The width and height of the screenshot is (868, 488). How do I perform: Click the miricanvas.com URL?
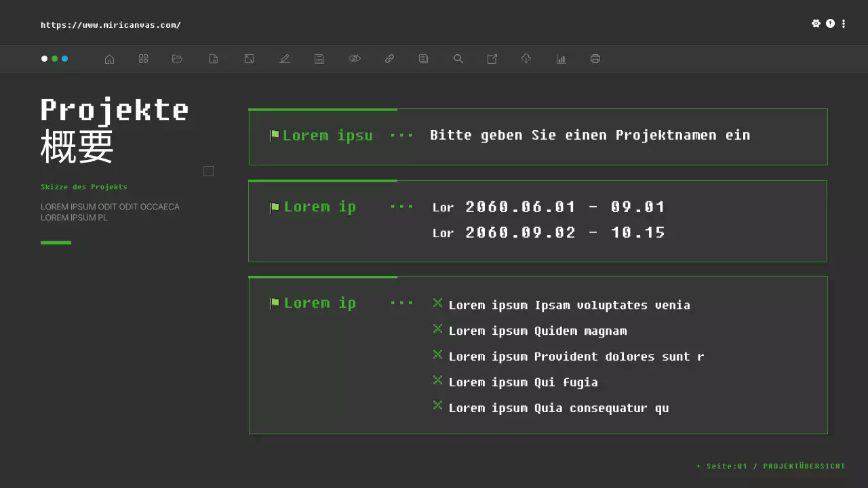click(x=111, y=25)
